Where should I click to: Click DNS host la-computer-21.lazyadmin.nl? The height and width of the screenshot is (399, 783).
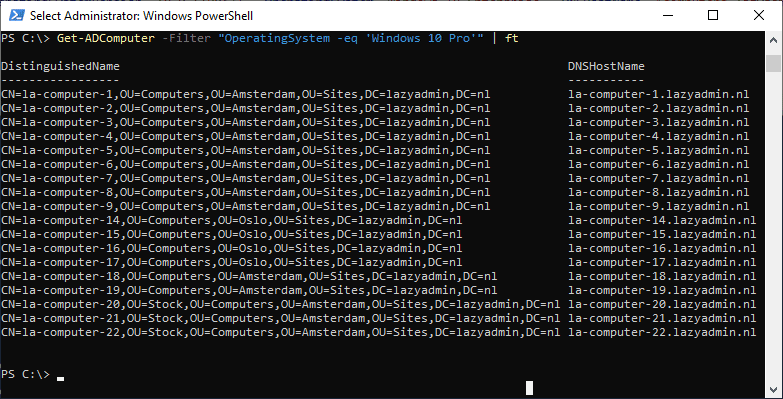coord(662,318)
